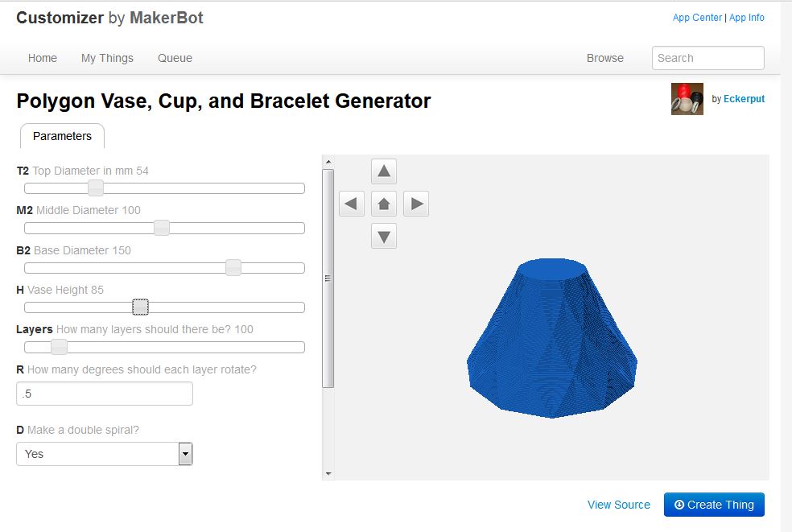The image size is (792, 532).
Task: Open the double spiral Yes dropdown
Action: 105,454
